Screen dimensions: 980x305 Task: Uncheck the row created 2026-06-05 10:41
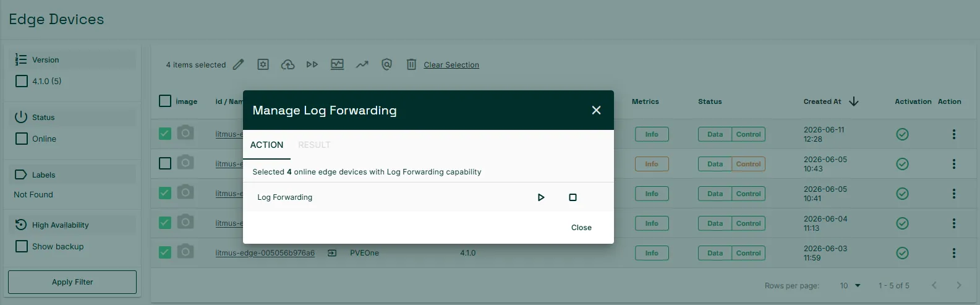point(165,193)
